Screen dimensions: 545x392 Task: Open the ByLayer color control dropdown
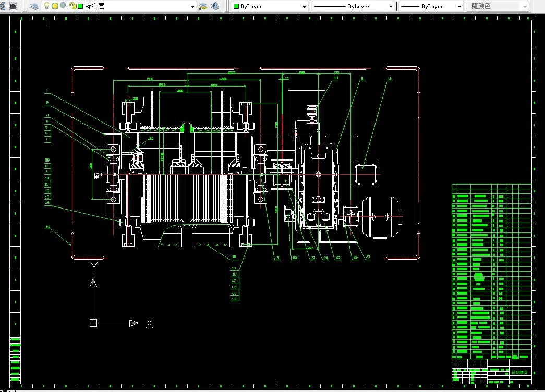[x=304, y=7]
